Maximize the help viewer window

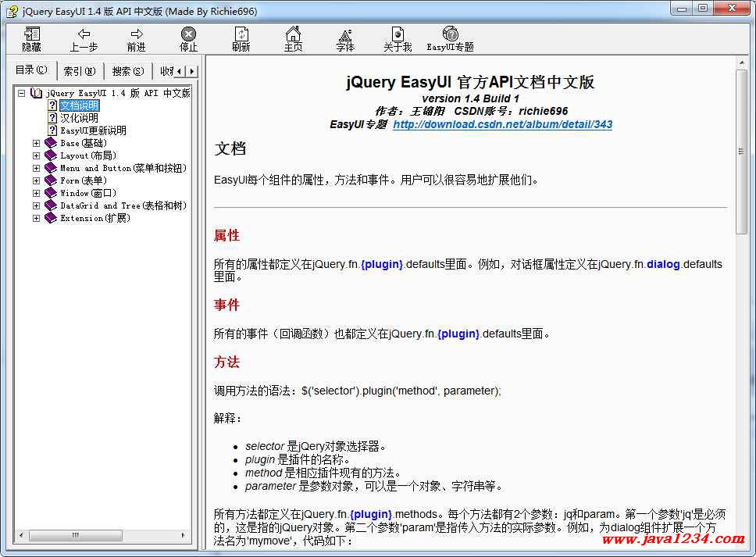(x=702, y=8)
